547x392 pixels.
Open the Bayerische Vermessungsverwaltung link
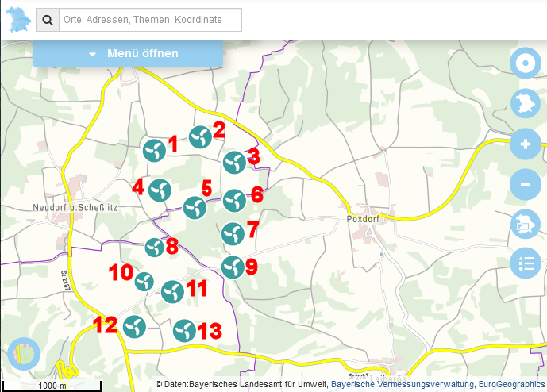tap(402, 384)
